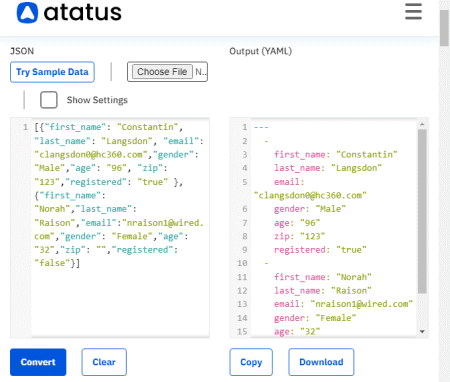
Task: Open the hamburger menu icon
Action: tap(413, 12)
